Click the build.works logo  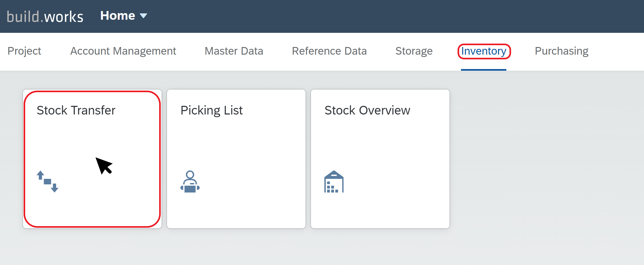(45, 17)
